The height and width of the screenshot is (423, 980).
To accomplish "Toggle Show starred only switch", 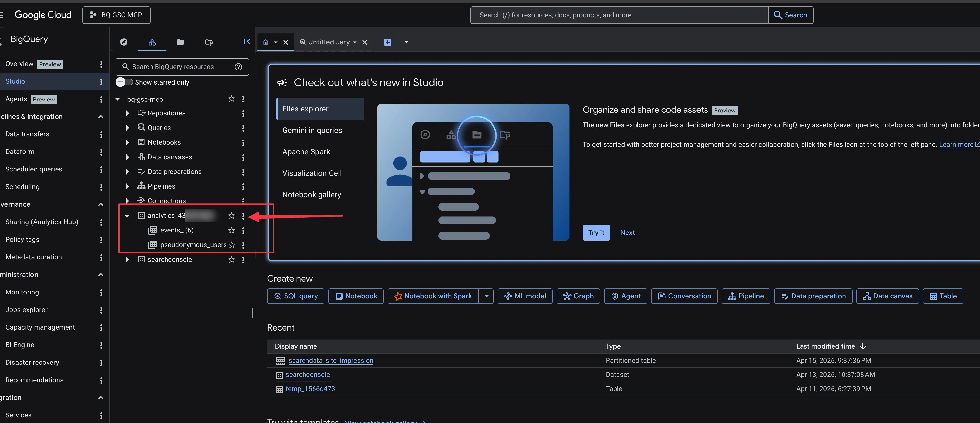I will (124, 82).
